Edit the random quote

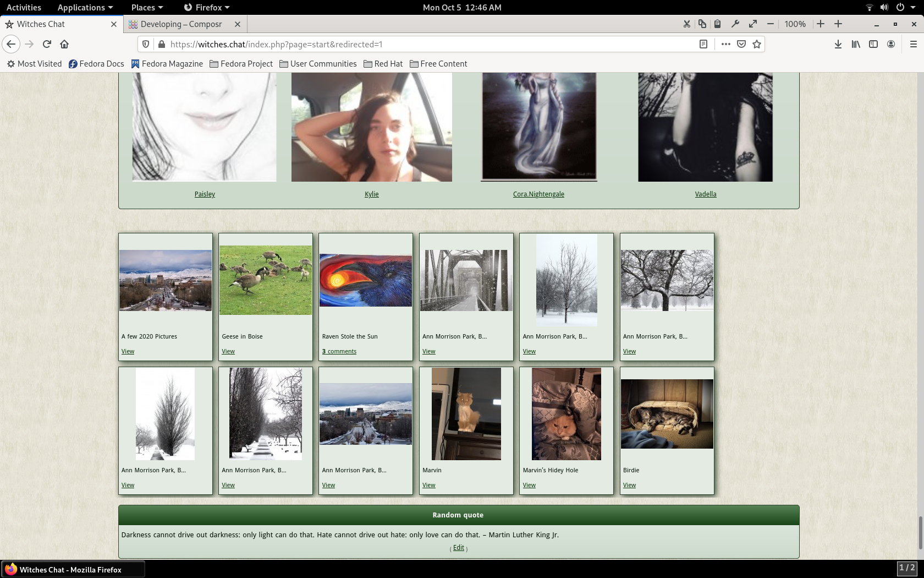click(x=458, y=548)
